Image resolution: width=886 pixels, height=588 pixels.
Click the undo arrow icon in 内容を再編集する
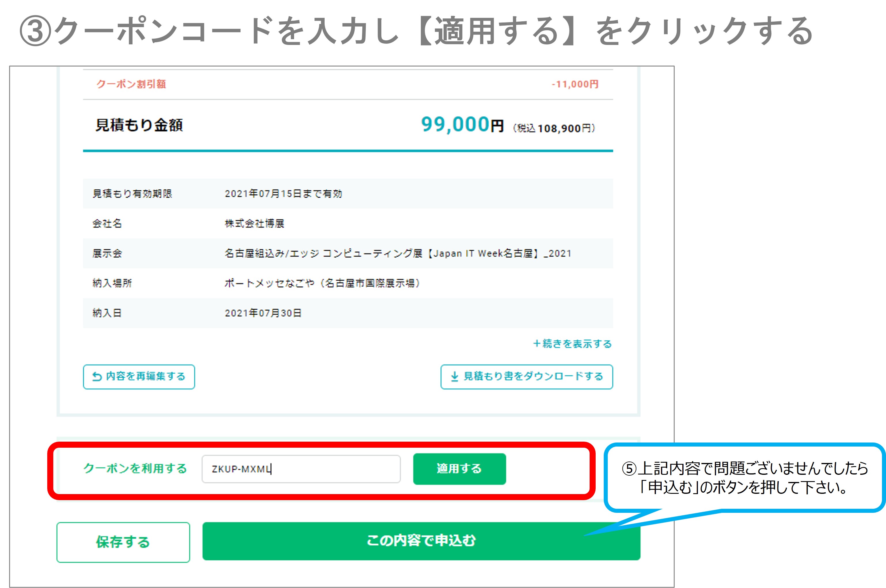(x=97, y=377)
